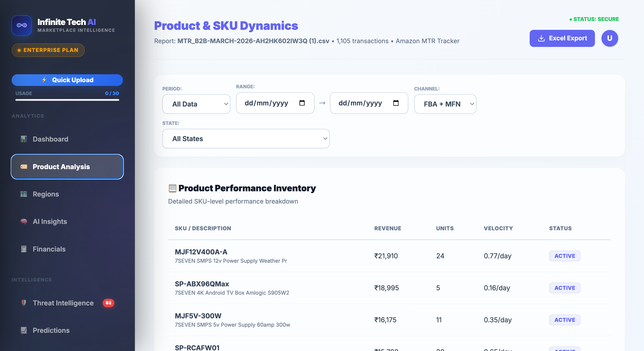Click the lightning bolt on Quick Upload
Image resolution: width=644 pixels, height=351 pixels.
click(44, 80)
